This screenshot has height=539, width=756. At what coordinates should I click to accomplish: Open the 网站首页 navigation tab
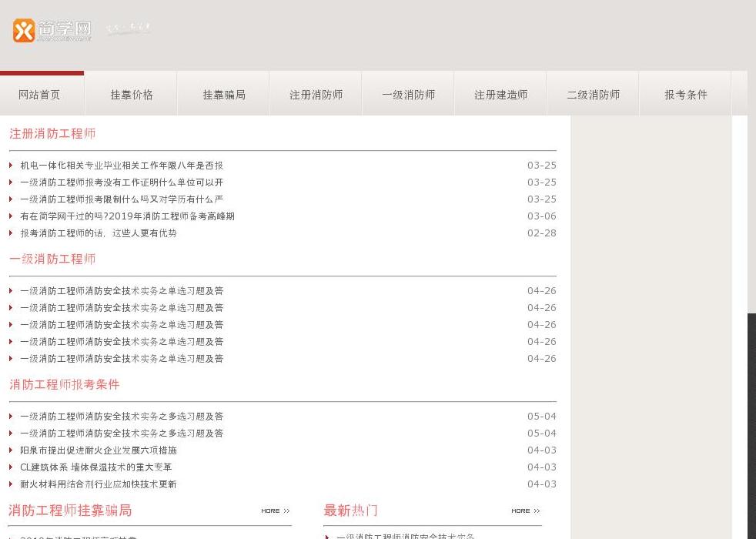coord(39,95)
